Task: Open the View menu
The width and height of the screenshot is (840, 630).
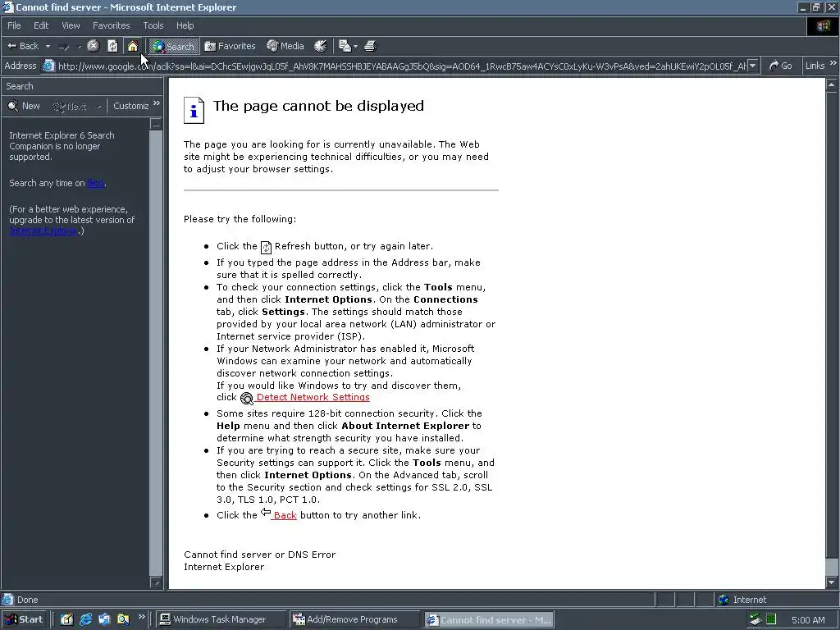Action: (71, 25)
